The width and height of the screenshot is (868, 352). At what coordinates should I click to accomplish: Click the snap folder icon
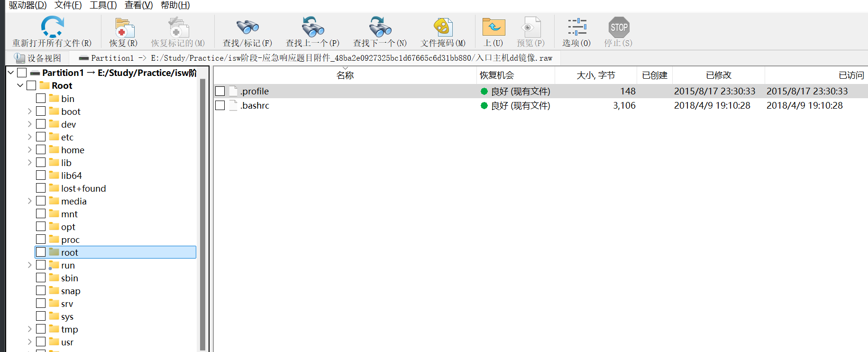(54, 290)
